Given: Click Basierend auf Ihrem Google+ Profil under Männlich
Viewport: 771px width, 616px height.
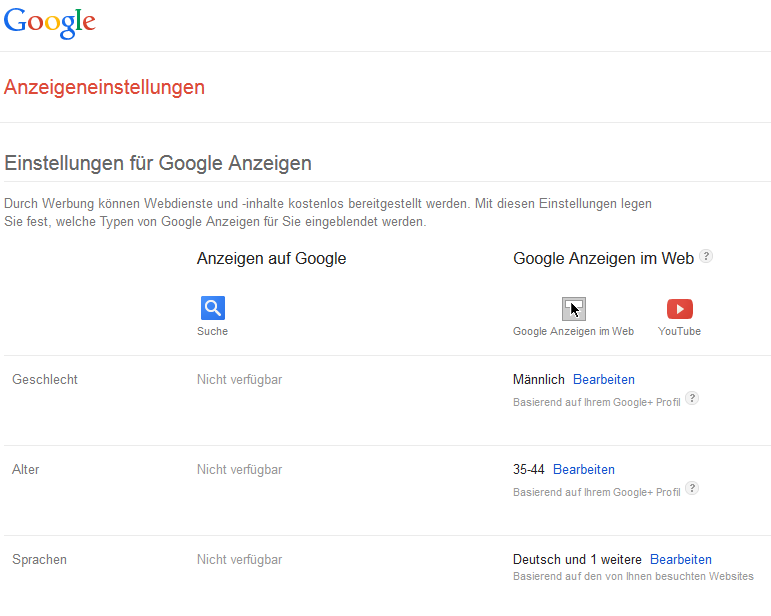Looking at the screenshot, I should click(x=596, y=402).
